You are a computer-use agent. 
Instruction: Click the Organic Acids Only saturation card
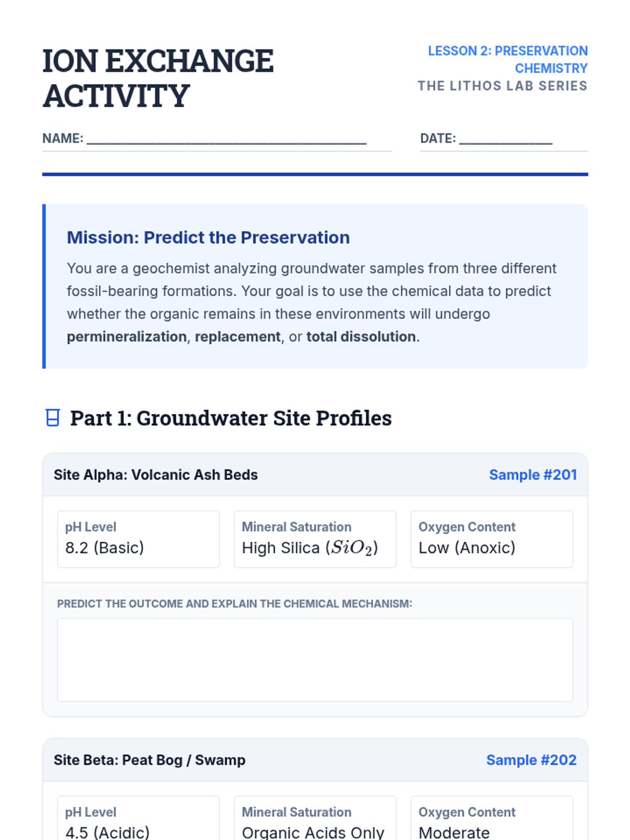click(x=315, y=818)
